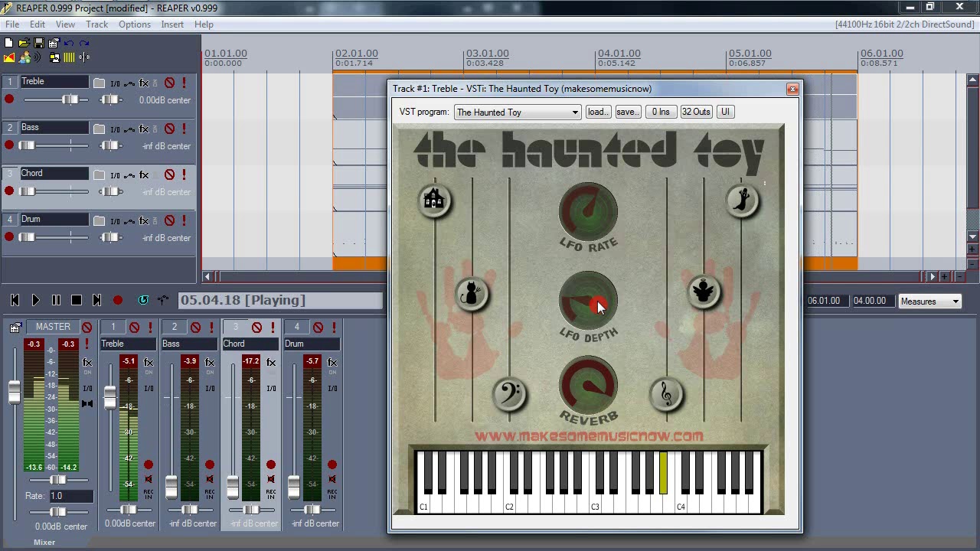The width and height of the screenshot is (980, 551).
Task: Pause playback with the transport Pause button
Action: [56, 301]
